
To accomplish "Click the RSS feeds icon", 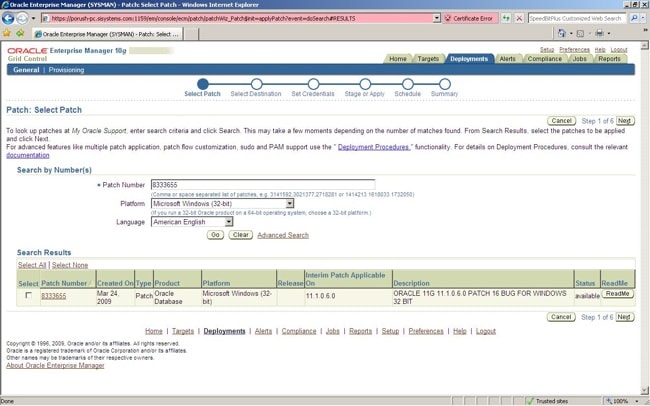I will [580, 33].
